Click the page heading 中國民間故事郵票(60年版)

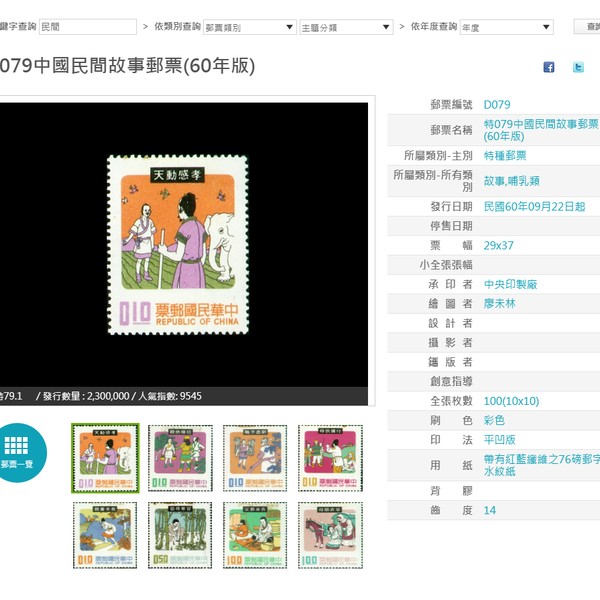coord(144,65)
